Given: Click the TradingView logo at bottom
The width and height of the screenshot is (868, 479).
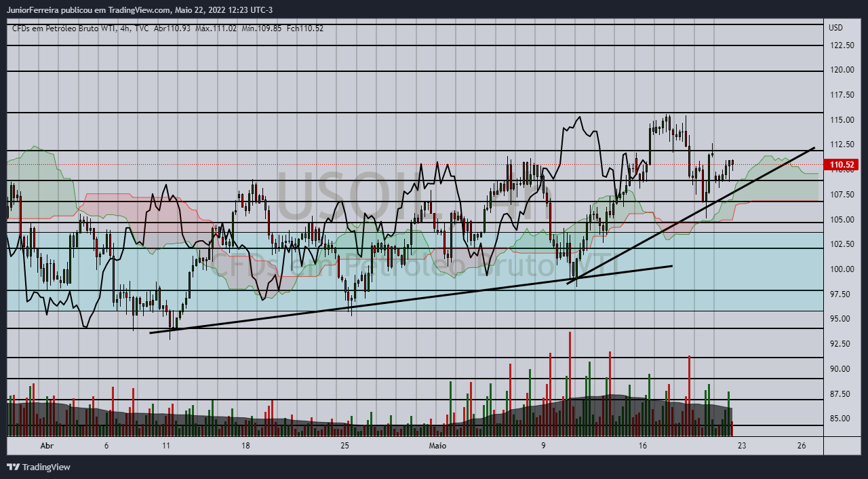Looking at the screenshot, I should [x=39, y=467].
